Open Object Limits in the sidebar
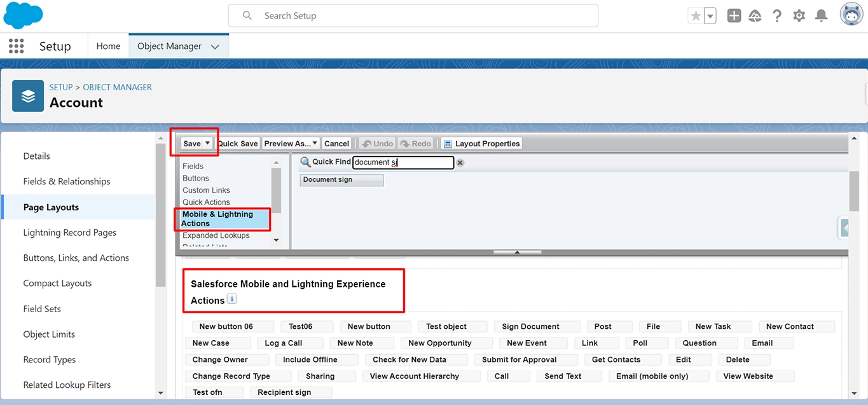The width and height of the screenshot is (868, 405). click(x=49, y=334)
